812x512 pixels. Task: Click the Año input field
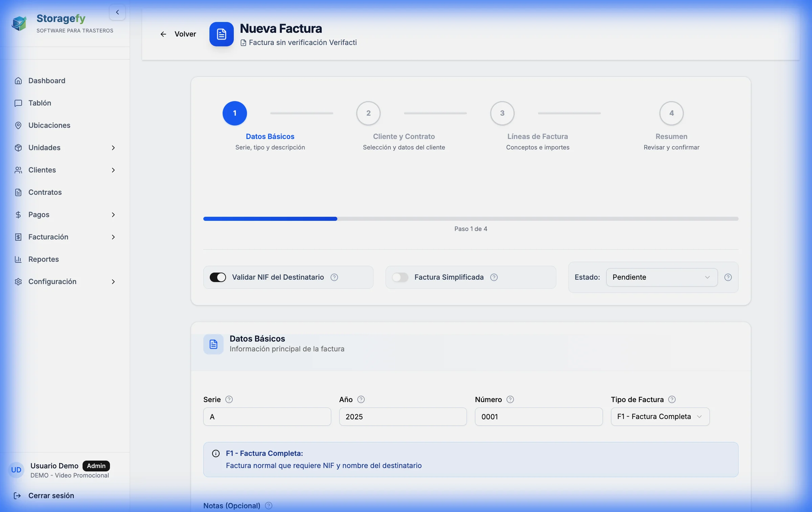[403, 417]
